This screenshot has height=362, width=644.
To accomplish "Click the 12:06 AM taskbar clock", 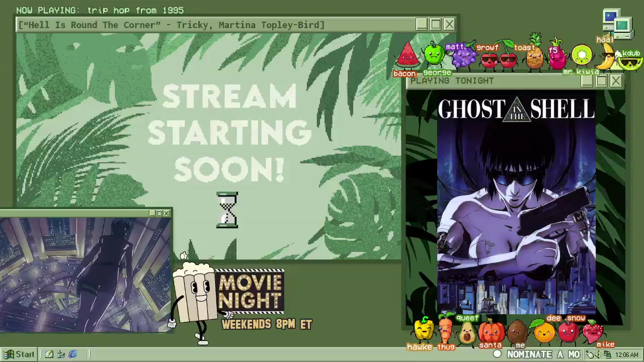I will (x=627, y=355).
